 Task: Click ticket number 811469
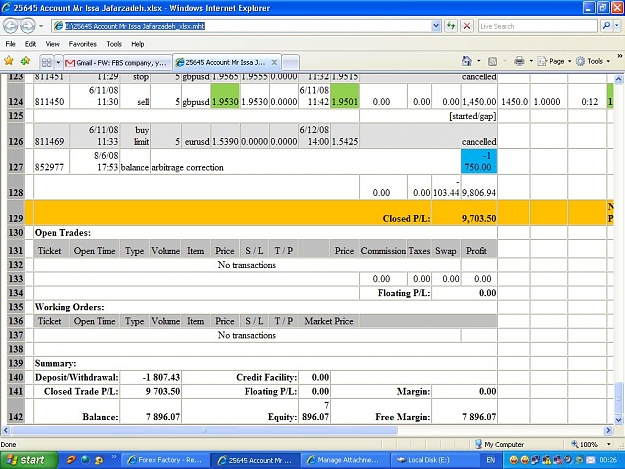pyautogui.click(x=49, y=142)
